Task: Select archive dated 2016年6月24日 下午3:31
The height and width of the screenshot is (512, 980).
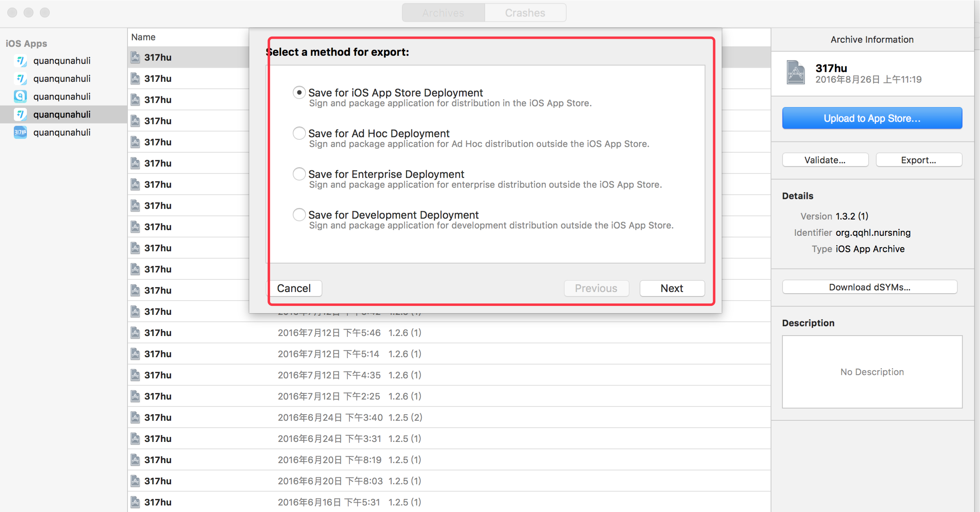Action: [449, 439]
